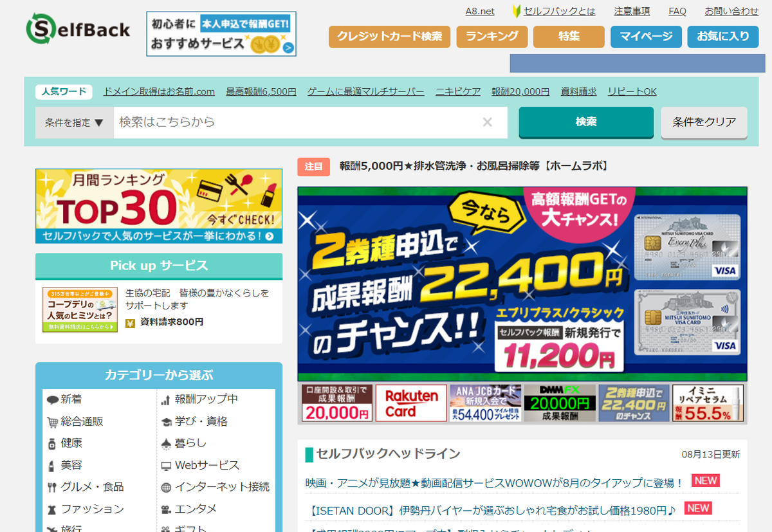This screenshot has width=772, height=532.
Task: Click the インターネット接続 globe icon
Action: [165, 488]
